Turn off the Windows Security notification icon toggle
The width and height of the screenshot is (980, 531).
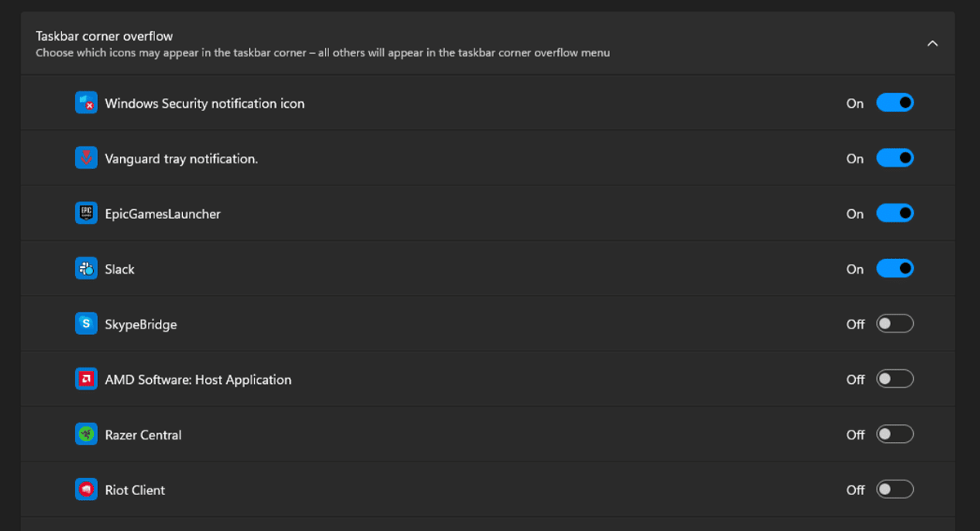(895, 103)
